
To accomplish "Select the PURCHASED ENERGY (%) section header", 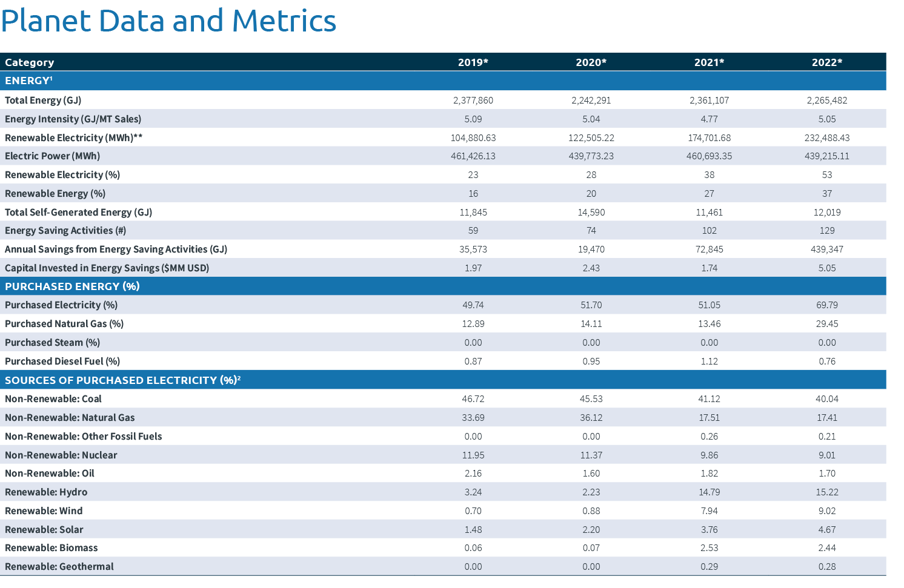I will 71,286.
